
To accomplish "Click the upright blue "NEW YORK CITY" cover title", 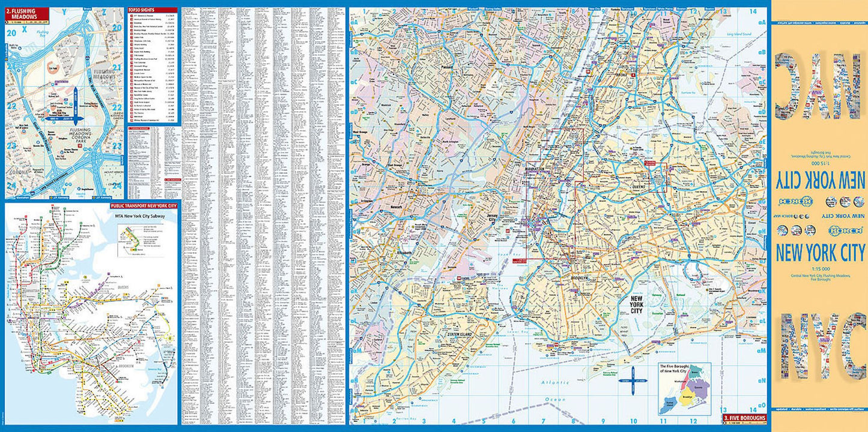I will 821,253.
